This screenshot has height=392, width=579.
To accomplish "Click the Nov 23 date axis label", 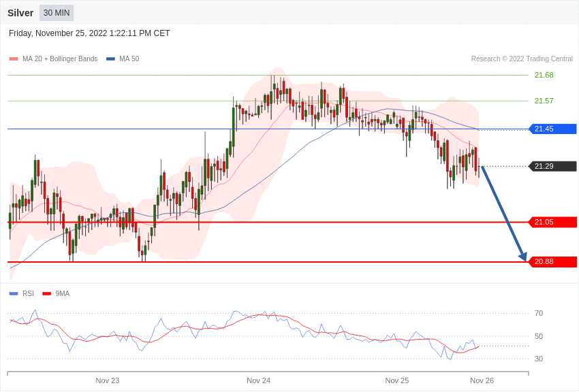I will click(x=108, y=380).
